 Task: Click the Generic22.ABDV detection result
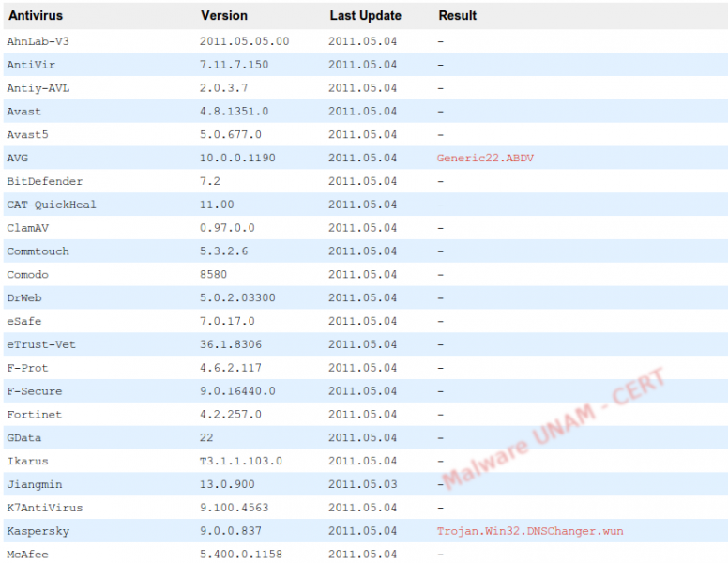(x=485, y=158)
